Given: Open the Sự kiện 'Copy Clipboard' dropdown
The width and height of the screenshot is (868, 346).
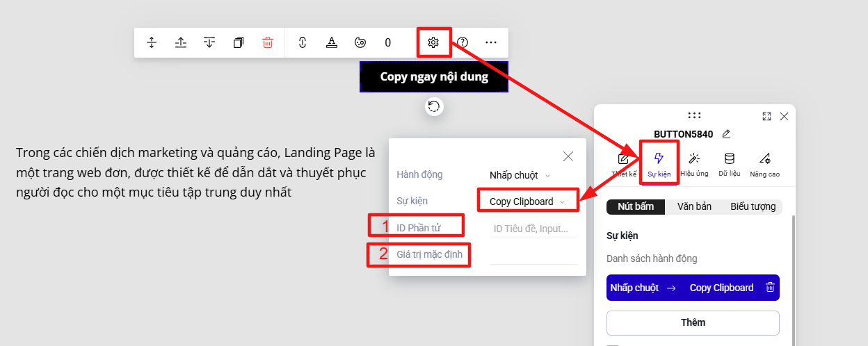Looking at the screenshot, I should coord(527,201).
